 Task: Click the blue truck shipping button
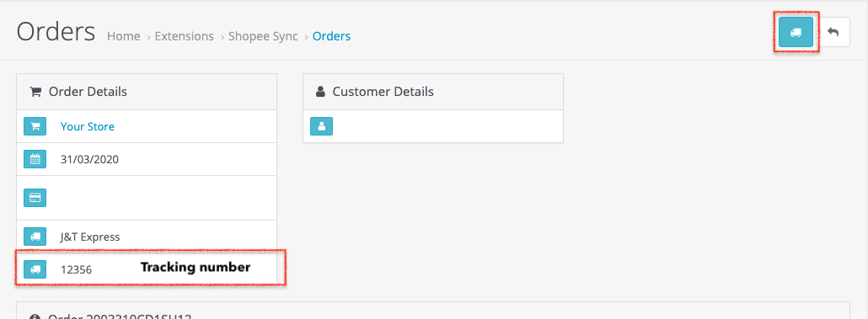click(796, 32)
